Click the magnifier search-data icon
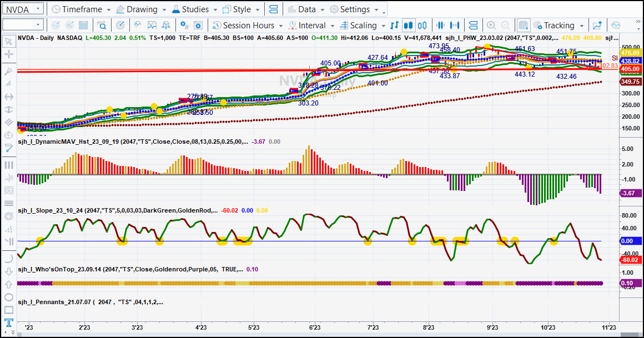This screenshot has width=644, height=338. click(x=102, y=26)
